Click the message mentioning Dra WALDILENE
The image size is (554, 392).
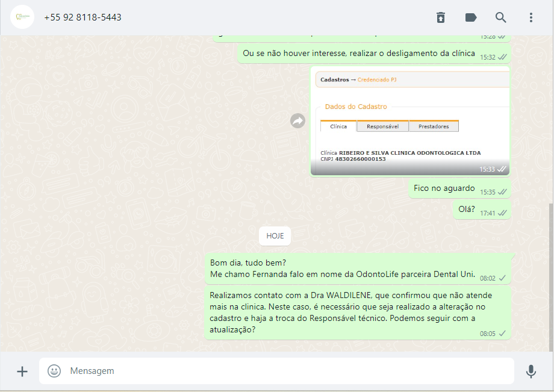pyautogui.click(x=358, y=313)
